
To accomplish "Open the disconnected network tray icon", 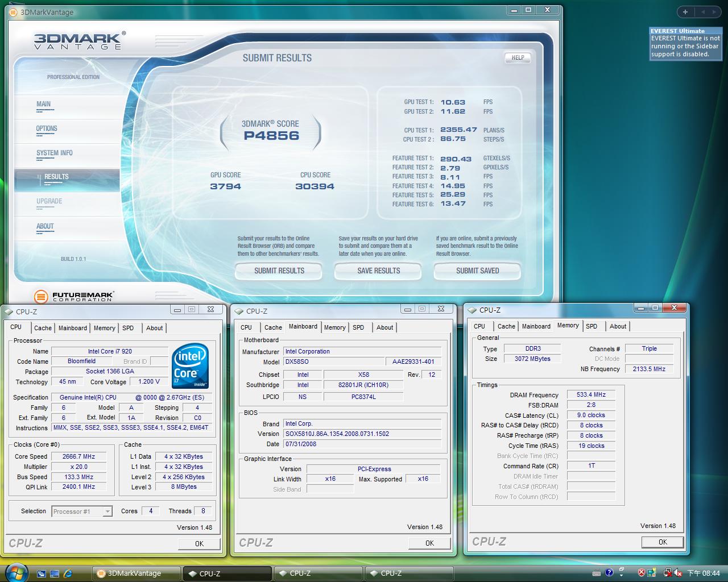I will point(668,573).
